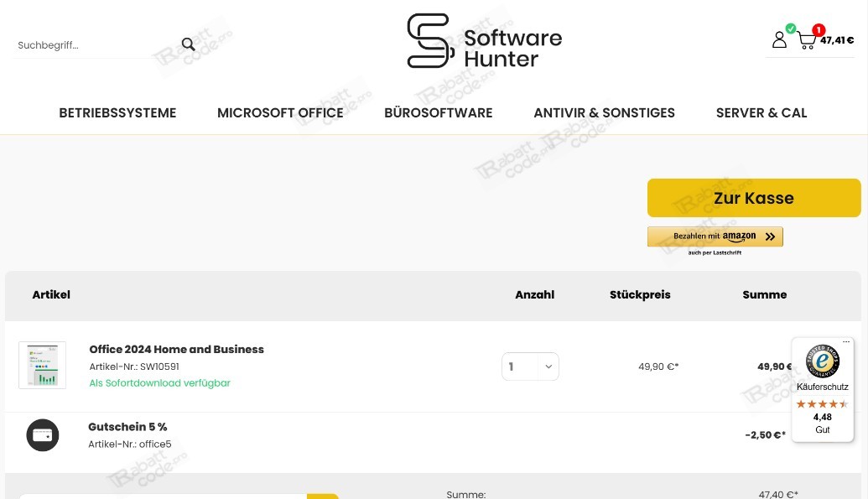Open the Trusted Shops widget options dots
Viewport: 868px width, 499px height.
[846, 341]
